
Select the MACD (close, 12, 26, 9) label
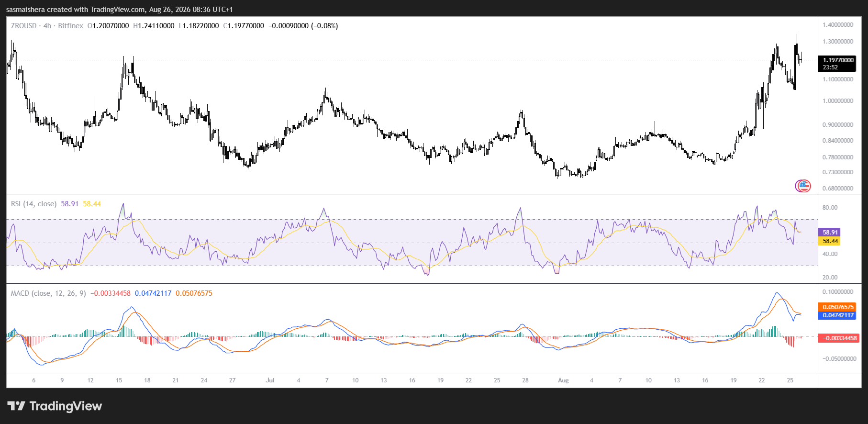[48, 293]
